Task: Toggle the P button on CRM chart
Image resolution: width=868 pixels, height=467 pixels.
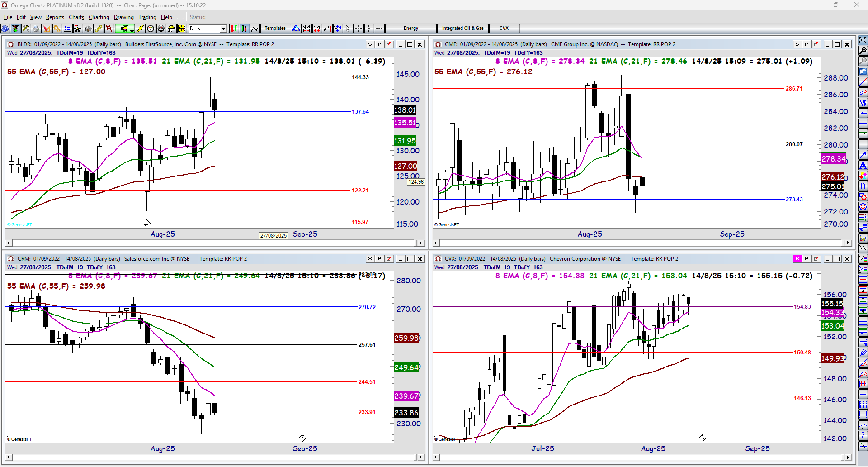Action: [379, 259]
